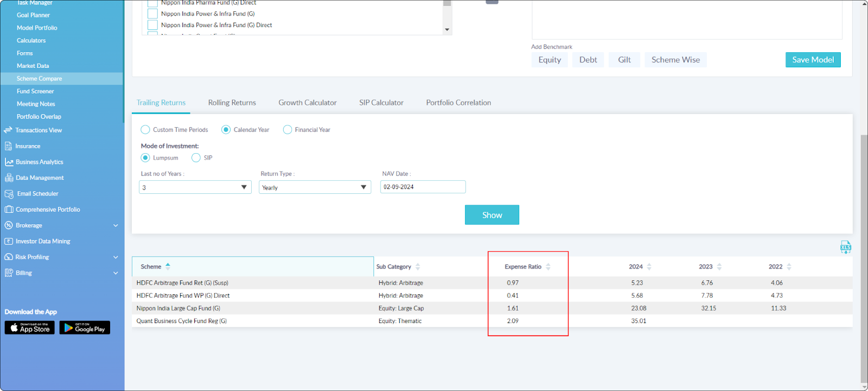Open Growth Calculator tab

click(x=308, y=103)
